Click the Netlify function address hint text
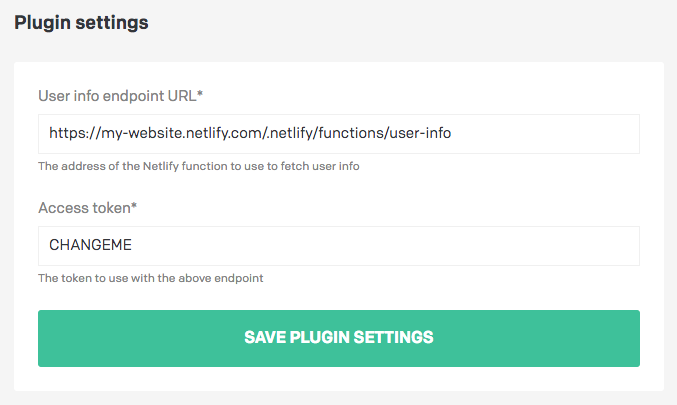The width and height of the screenshot is (677, 405). click(198, 166)
